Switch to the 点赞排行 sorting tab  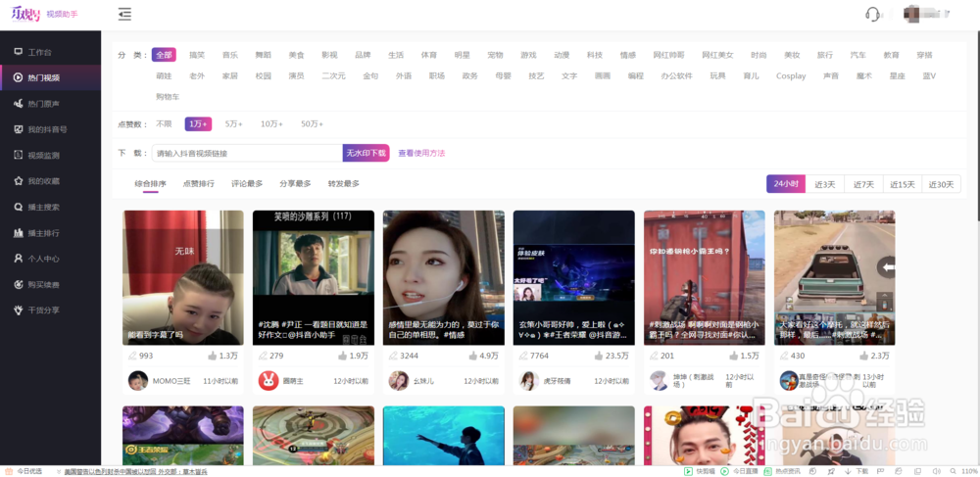pyautogui.click(x=199, y=184)
